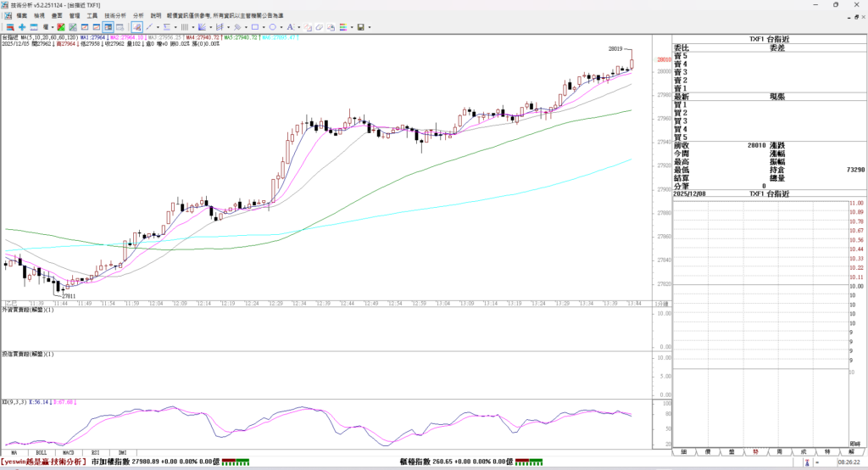Open the 技術分析 menu

click(x=115, y=15)
